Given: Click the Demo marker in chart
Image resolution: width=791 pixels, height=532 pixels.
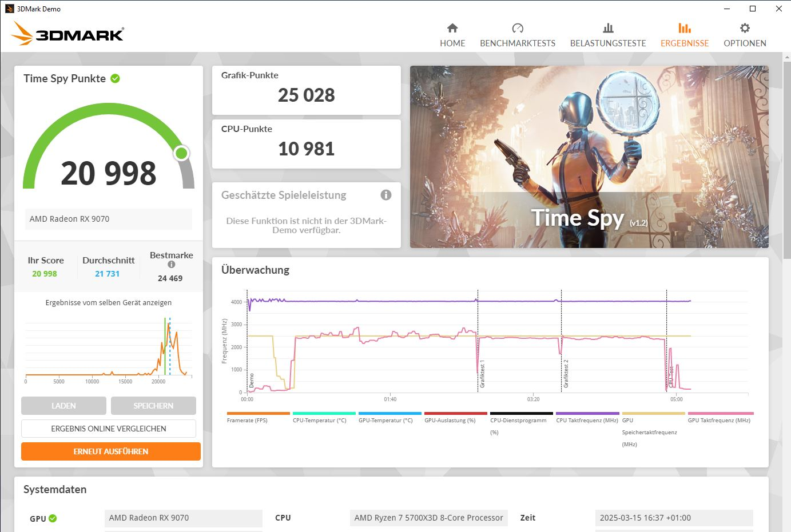Looking at the screenshot, I should (251, 381).
